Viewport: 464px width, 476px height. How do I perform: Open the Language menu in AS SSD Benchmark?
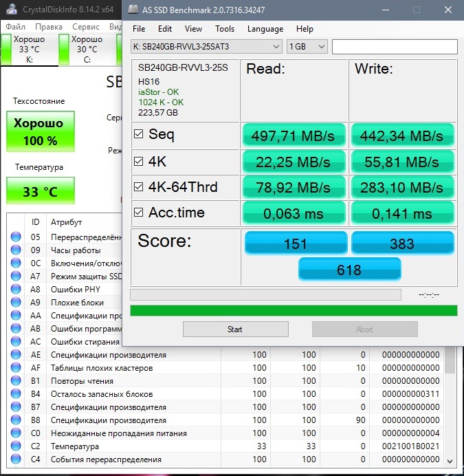265,29
